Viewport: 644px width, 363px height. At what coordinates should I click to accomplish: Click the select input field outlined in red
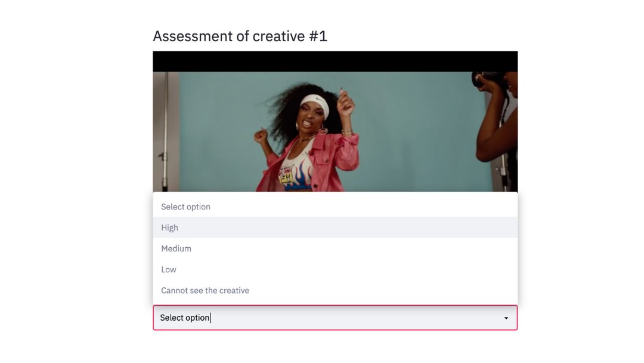coord(335,318)
